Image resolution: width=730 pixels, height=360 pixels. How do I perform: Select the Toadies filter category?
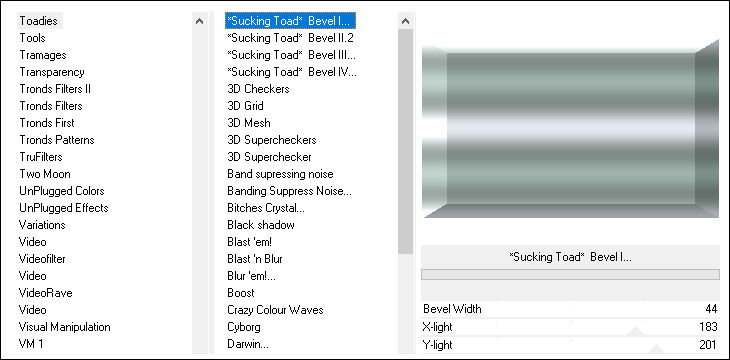40,21
